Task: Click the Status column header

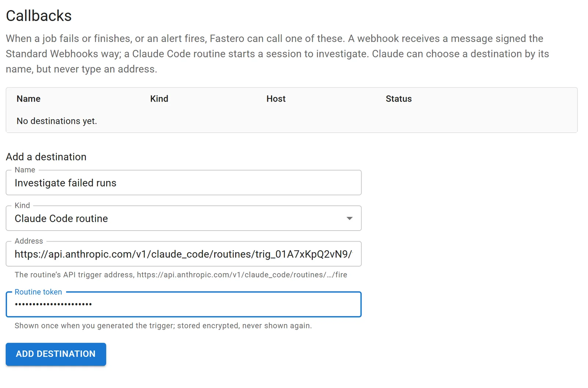Action: click(x=399, y=99)
